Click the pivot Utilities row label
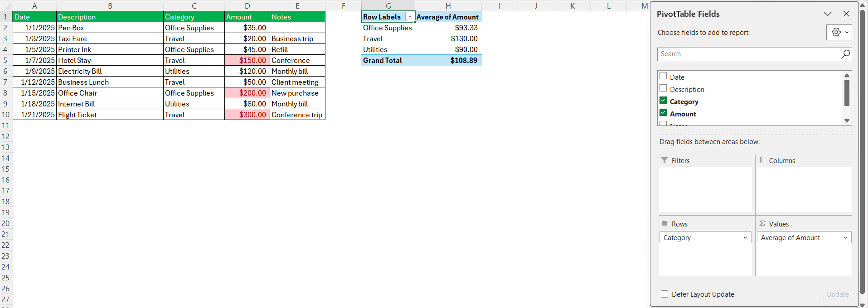This screenshot has height=308, width=868. [x=388, y=49]
